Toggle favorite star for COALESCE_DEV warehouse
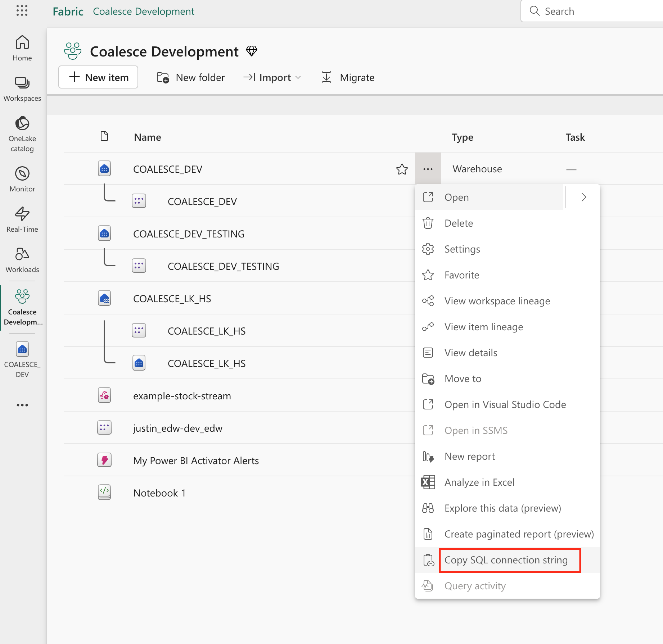The height and width of the screenshot is (644, 663). tap(402, 169)
